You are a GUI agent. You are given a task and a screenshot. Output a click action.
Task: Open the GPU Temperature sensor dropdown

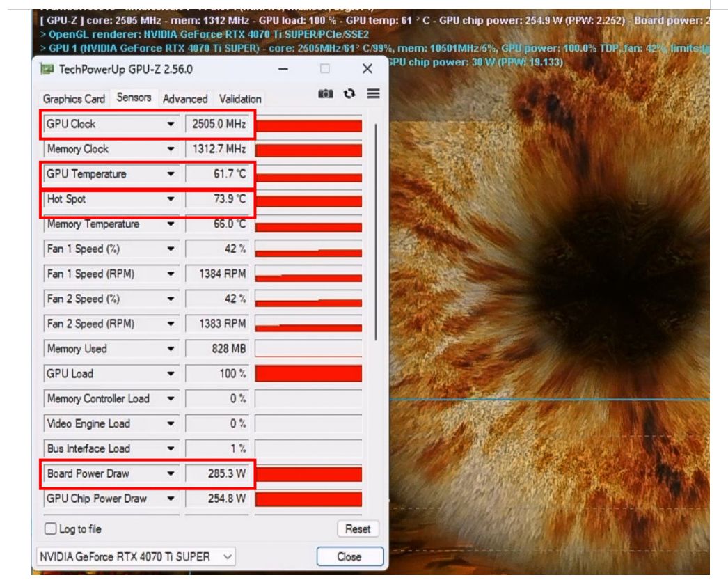[x=171, y=174]
